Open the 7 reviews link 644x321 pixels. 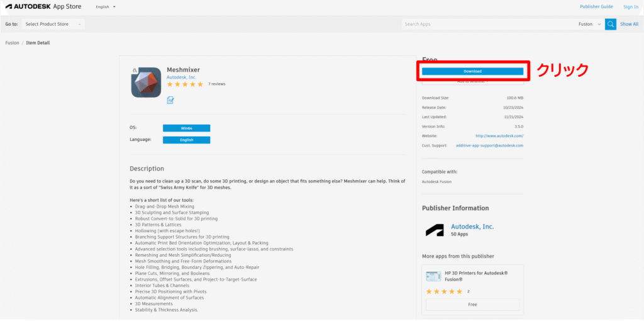[x=217, y=84]
